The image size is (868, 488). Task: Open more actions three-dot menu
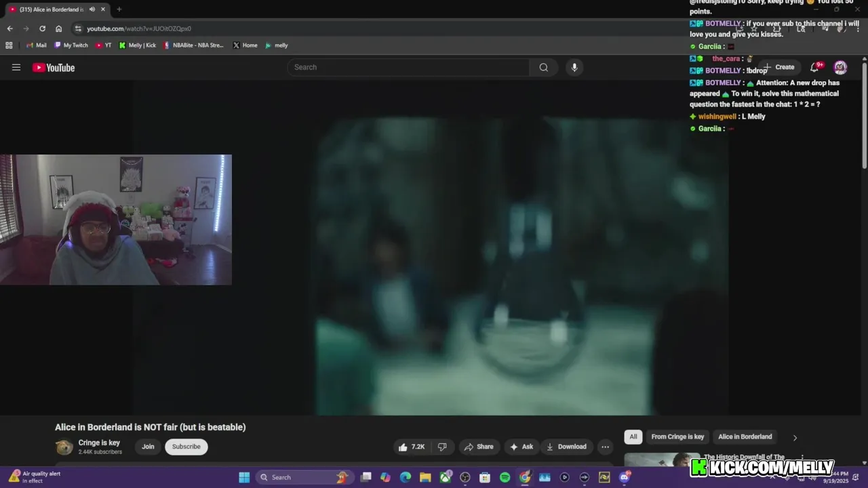click(x=605, y=447)
